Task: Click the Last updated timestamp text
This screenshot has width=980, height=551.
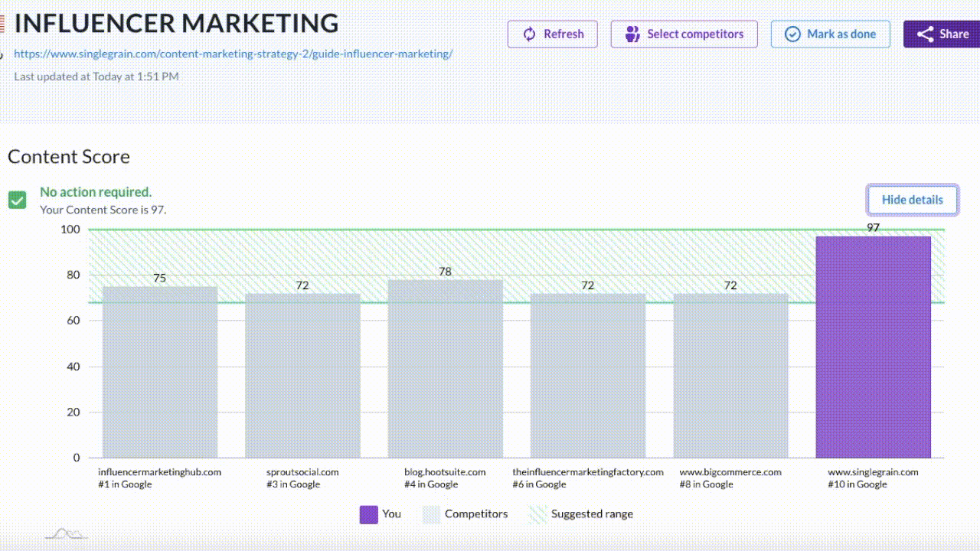Action: tap(96, 77)
